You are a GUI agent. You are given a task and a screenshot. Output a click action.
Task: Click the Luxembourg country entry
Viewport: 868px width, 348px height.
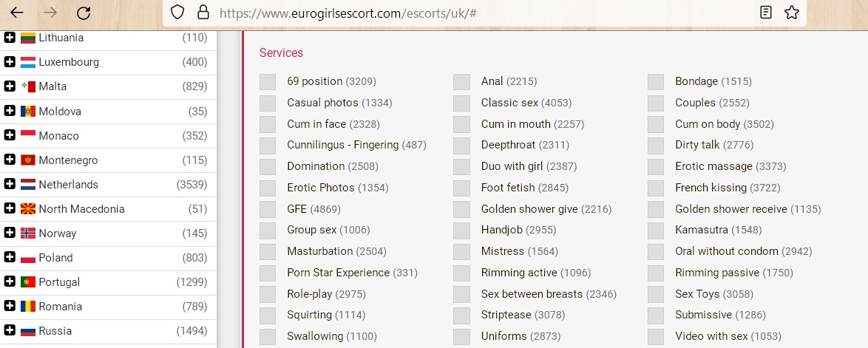point(108,62)
